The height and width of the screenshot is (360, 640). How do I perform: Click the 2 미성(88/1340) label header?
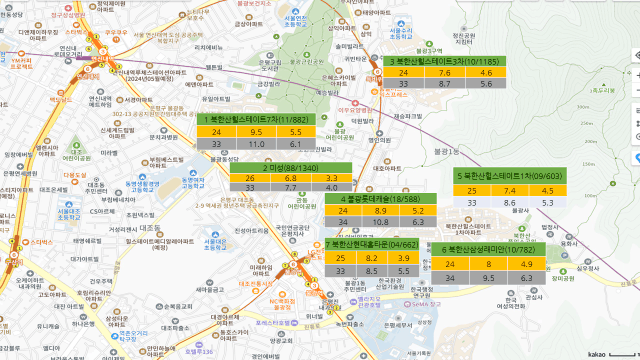[291, 168]
